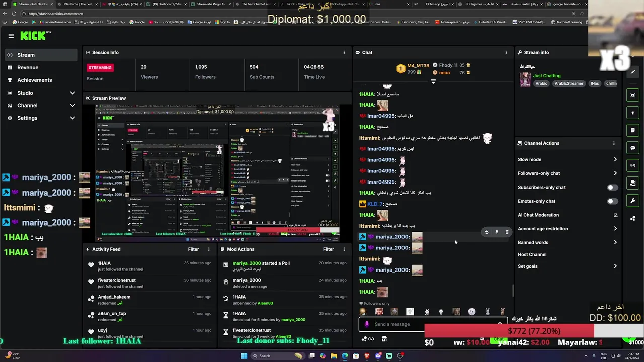The height and width of the screenshot is (362, 644).
Task: Collapse chat header with down arrow
Action: [x=433, y=81]
